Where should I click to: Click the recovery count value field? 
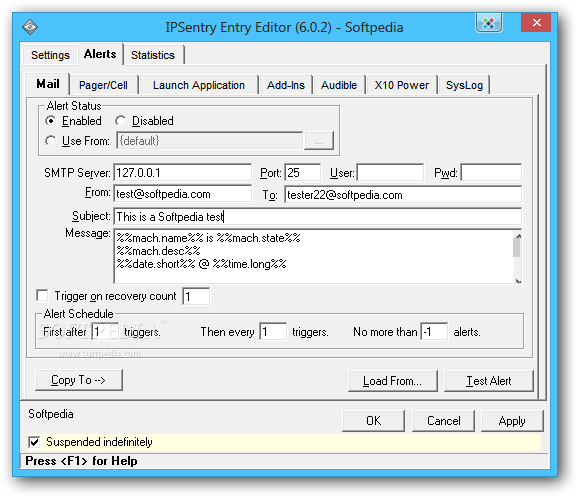(196, 296)
